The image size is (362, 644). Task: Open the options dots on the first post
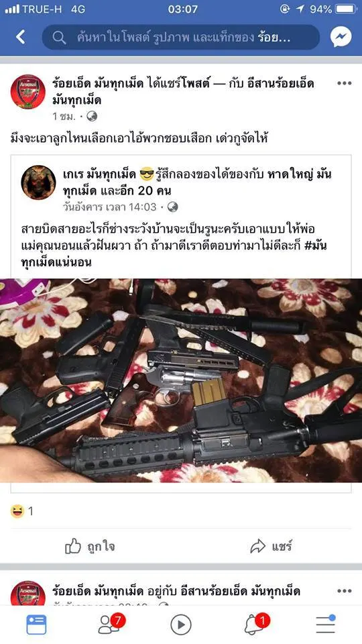pyautogui.click(x=344, y=83)
